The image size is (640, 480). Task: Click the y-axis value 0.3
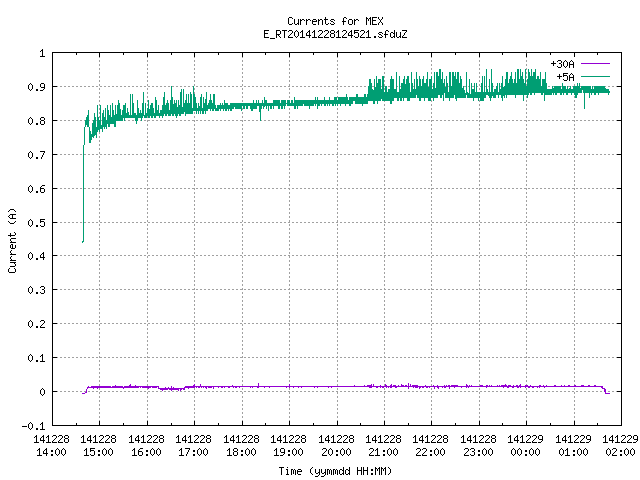click(36, 290)
